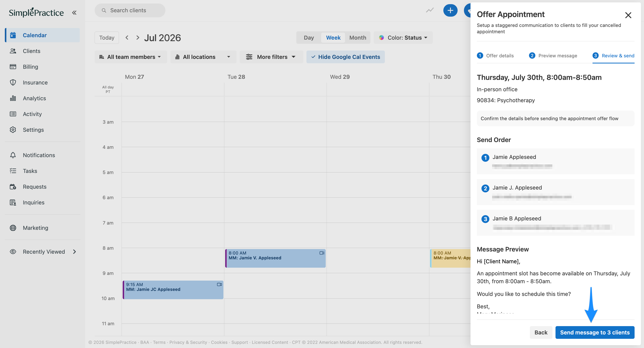Open Settings page label

coord(33,130)
